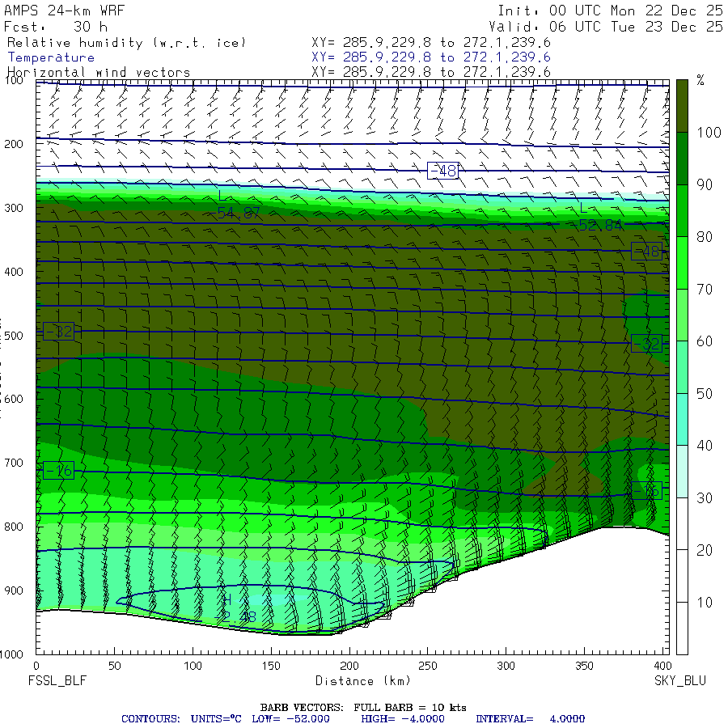Click the 100% dark olive colorbar segment
The width and height of the screenshot is (728, 728).
pos(682,106)
